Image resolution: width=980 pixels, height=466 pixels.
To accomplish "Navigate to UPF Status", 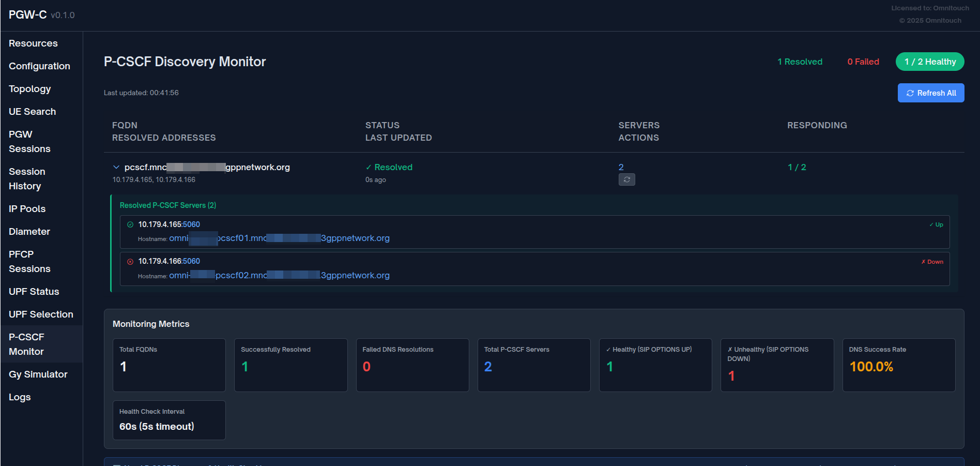I will [34, 291].
